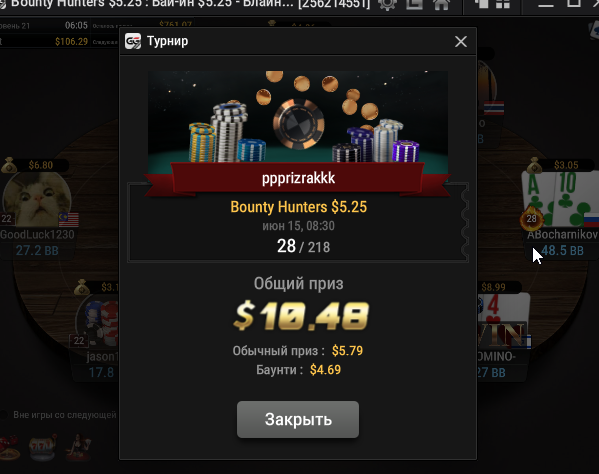The height and width of the screenshot is (474, 599).
Task: Click ABocharnikov's bounty money bag
Action: coord(534,166)
